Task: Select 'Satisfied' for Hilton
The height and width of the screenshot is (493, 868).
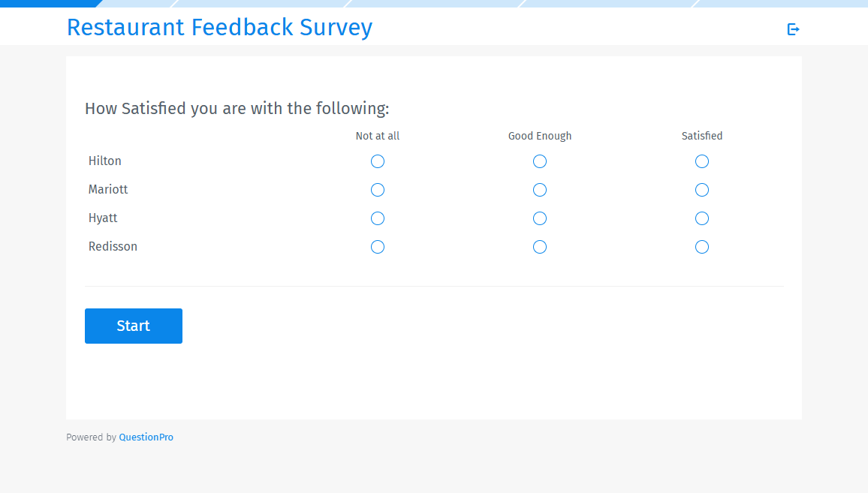Action: 701,161
